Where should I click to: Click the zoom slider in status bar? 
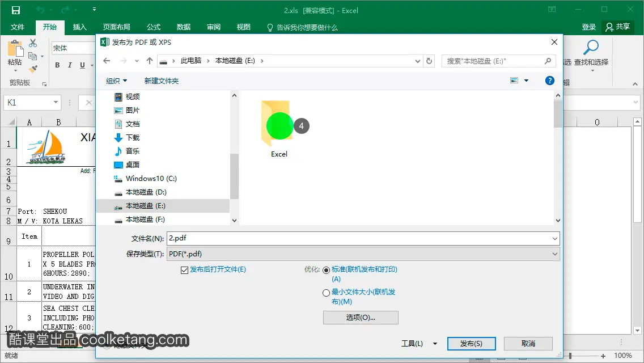point(570,356)
